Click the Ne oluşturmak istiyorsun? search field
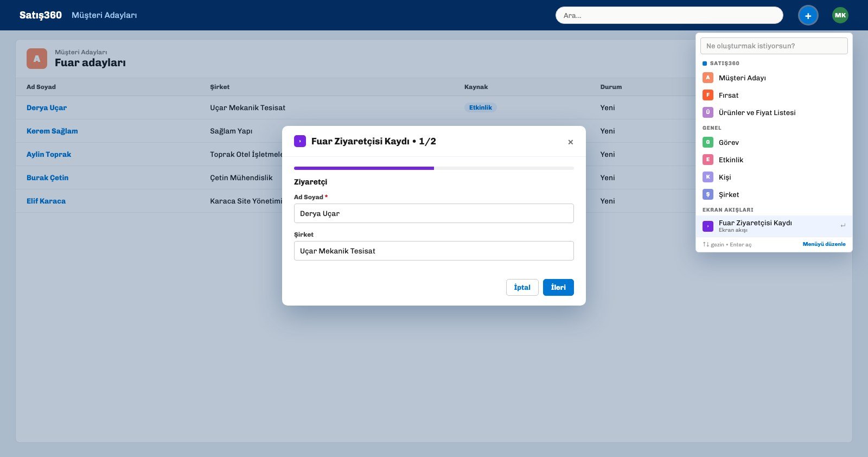This screenshot has width=868, height=457. point(774,46)
